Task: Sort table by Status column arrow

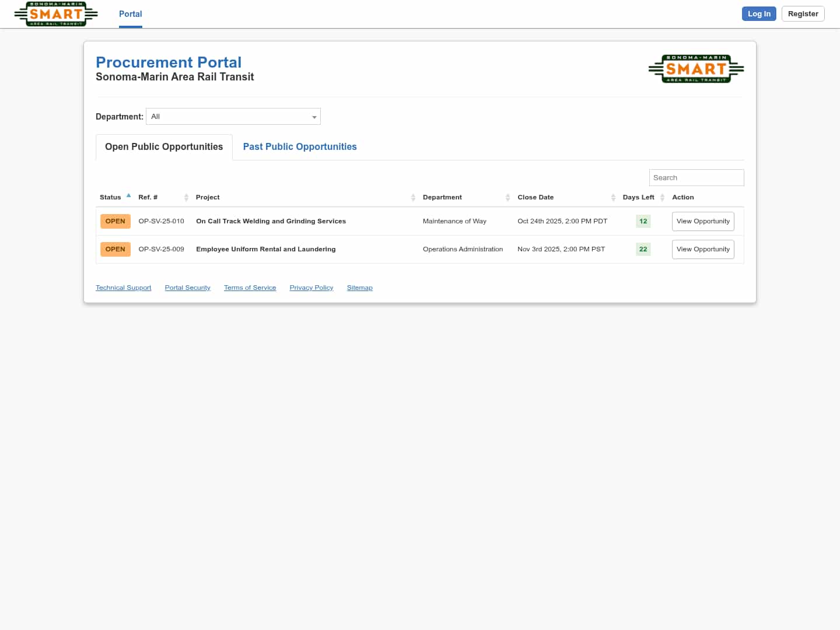Action: point(128,197)
